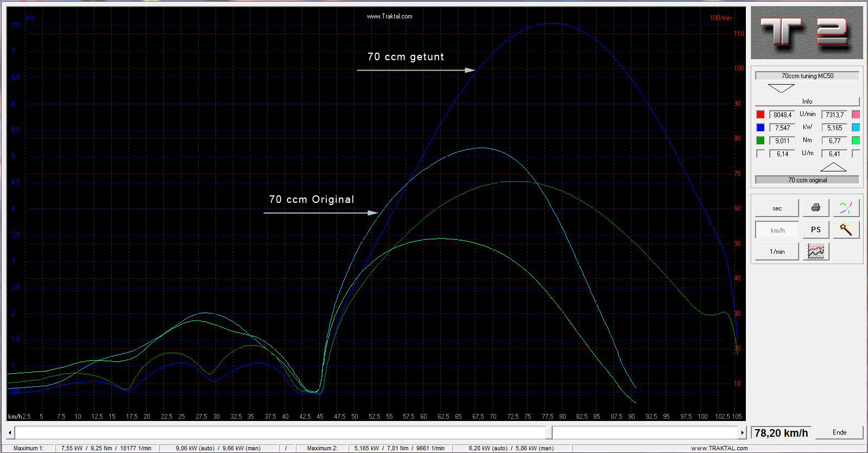Toggle the dark green Nm curve swatch
Screen dimensions: 868x453
pyautogui.click(x=761, y=141)
